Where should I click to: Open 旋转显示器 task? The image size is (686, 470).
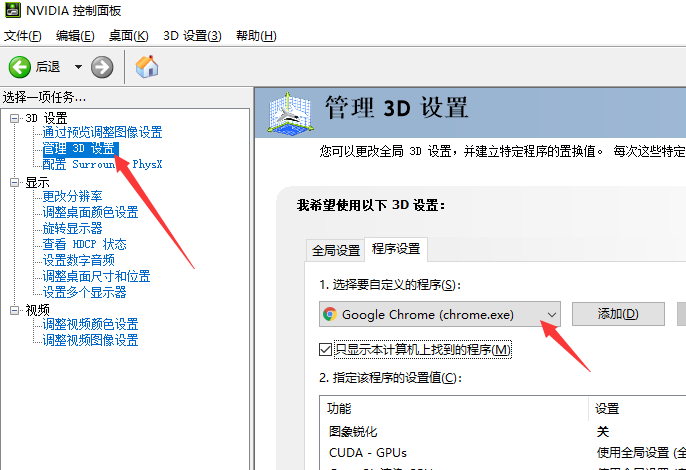pos(72,228)
